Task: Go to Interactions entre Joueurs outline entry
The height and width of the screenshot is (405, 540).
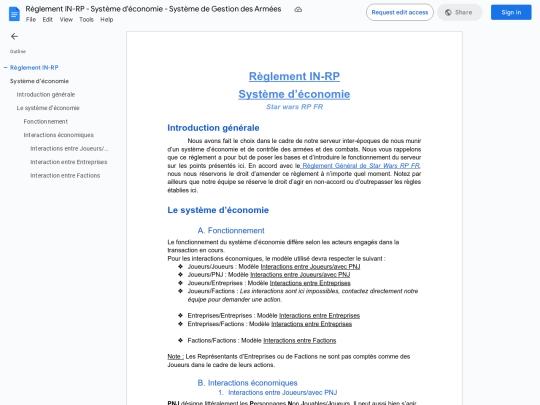Action: click(x=69, y=148)
